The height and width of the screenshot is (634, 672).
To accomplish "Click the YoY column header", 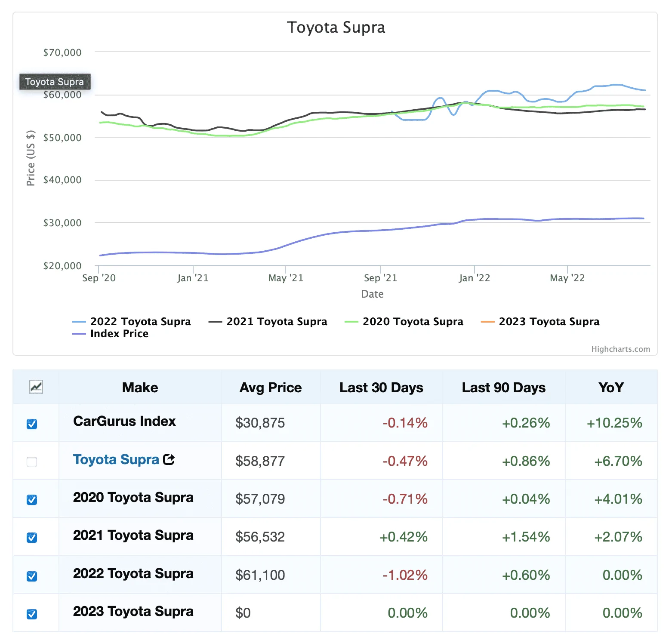I will tap(611, 387).
